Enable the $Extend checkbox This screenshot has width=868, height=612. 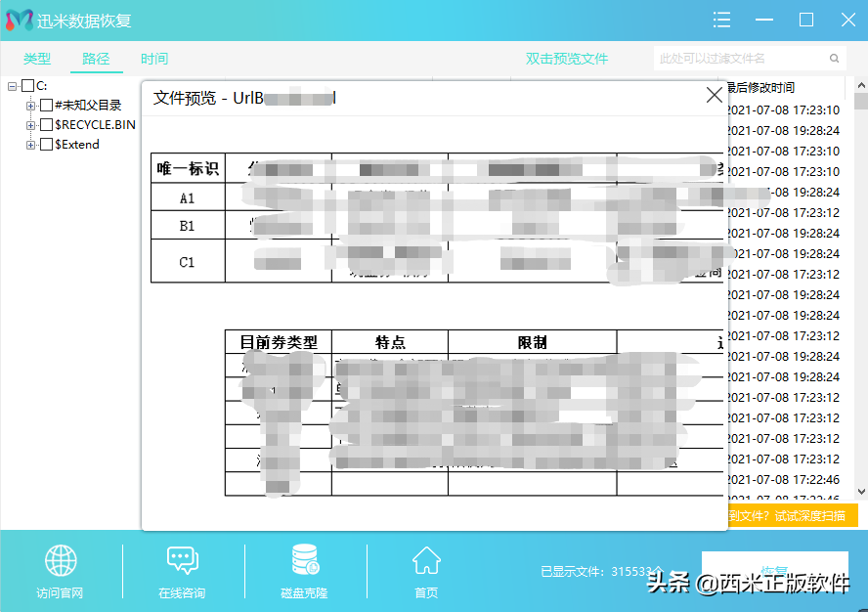[x=47, y=144]
